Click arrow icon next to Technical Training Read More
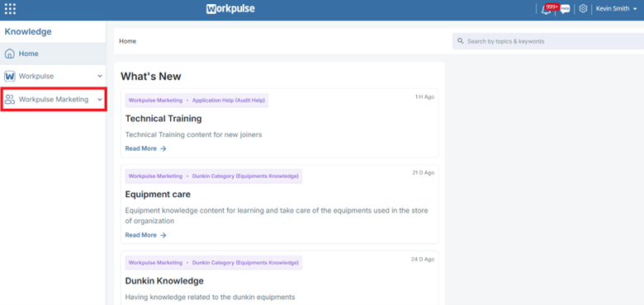 [163, 149]
